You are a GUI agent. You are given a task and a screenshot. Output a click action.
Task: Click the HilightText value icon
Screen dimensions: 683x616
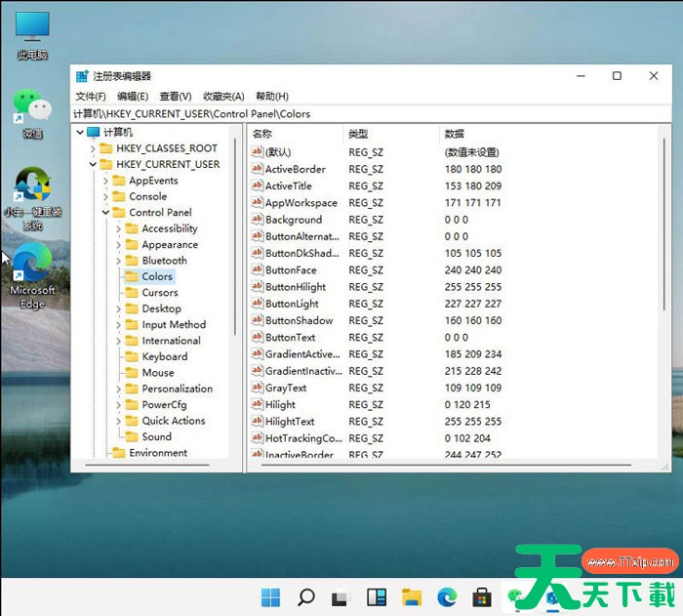click(x=257, y=421)
